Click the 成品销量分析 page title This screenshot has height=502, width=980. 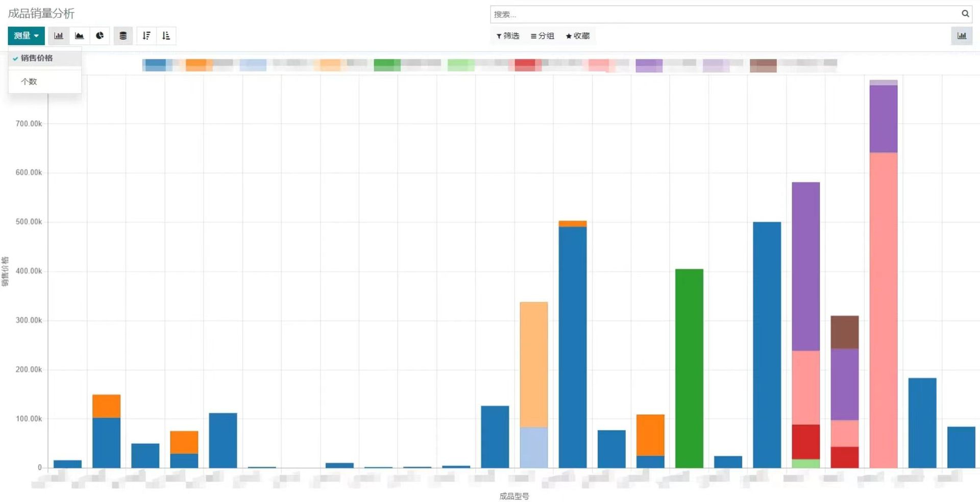pos(41,13)
